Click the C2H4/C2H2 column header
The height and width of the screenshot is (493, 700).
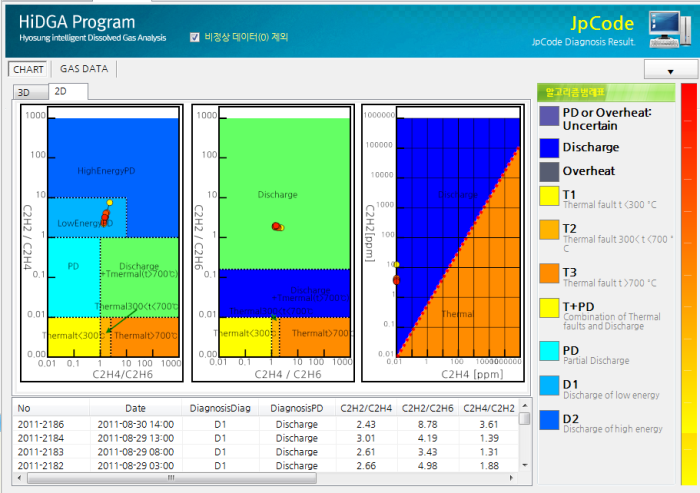489,408
